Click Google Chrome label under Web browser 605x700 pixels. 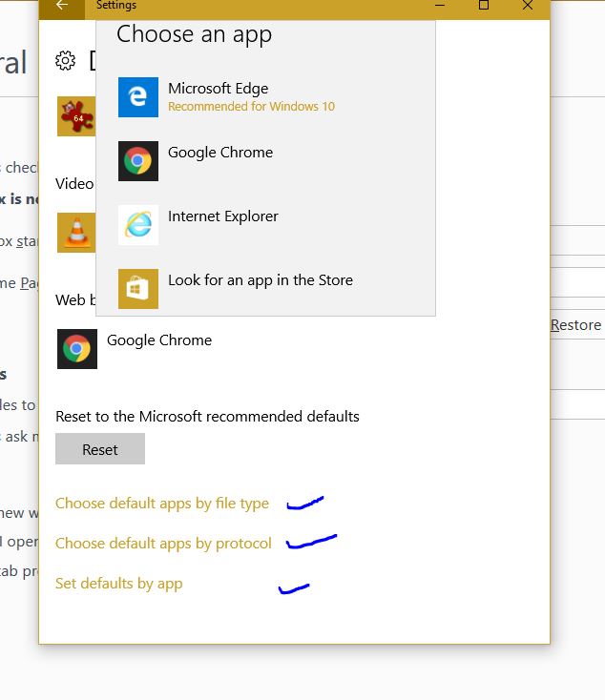click(159, 340)
